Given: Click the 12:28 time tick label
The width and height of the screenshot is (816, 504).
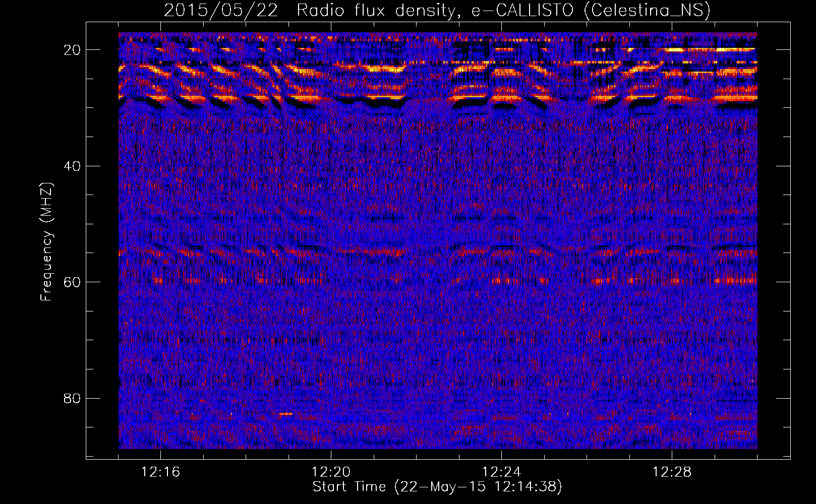Looking at the screenshot, I should pos(672,472).
